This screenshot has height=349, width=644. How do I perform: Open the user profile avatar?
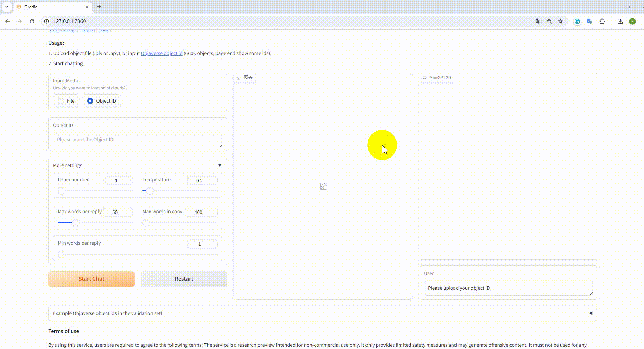(x=632, y=21)
